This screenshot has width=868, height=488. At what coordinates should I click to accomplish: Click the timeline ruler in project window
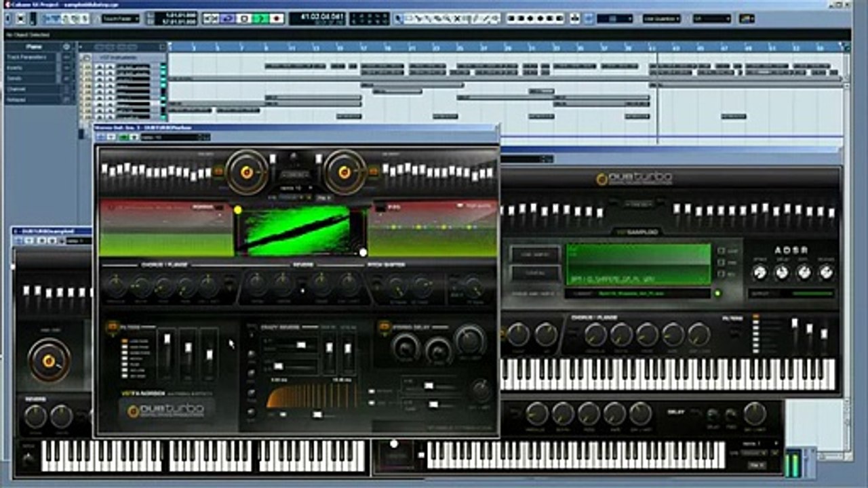505,47
